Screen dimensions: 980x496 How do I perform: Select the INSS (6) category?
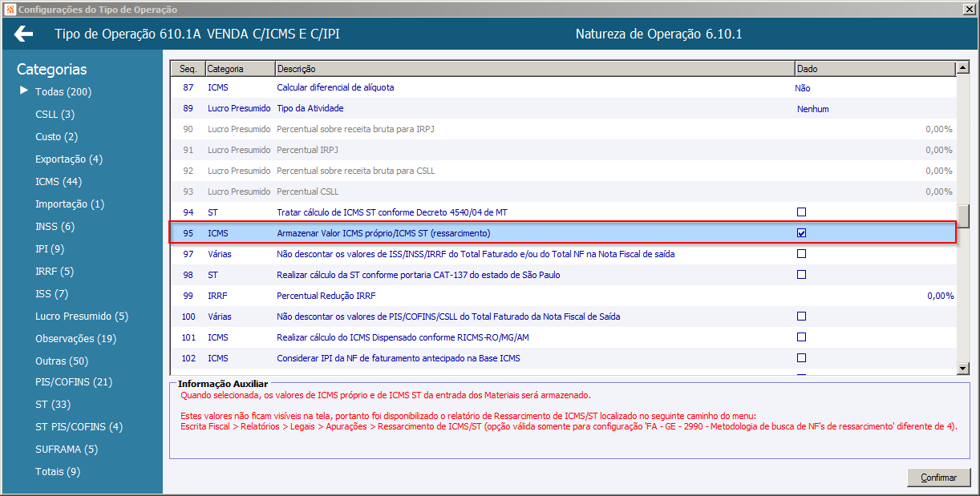tap(55, 227)
